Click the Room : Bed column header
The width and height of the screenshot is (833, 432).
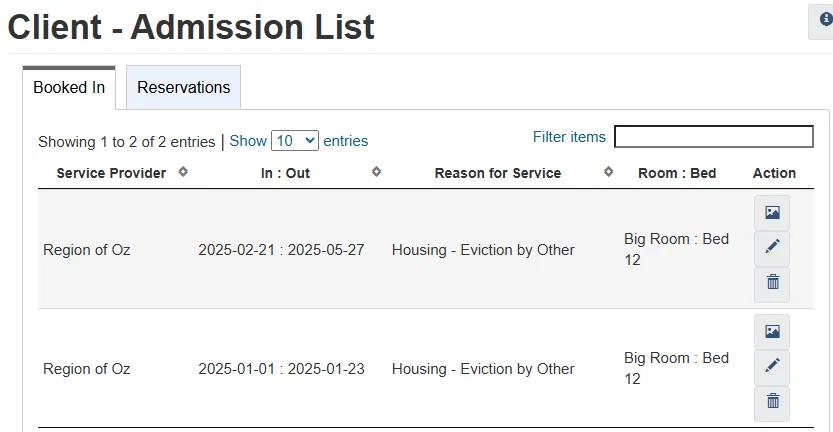pos(677,173)
